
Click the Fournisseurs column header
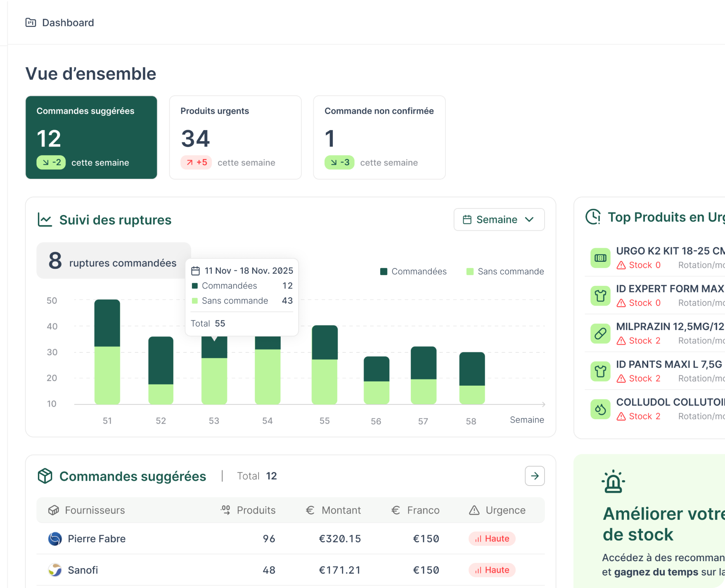(x=95, y=510)
